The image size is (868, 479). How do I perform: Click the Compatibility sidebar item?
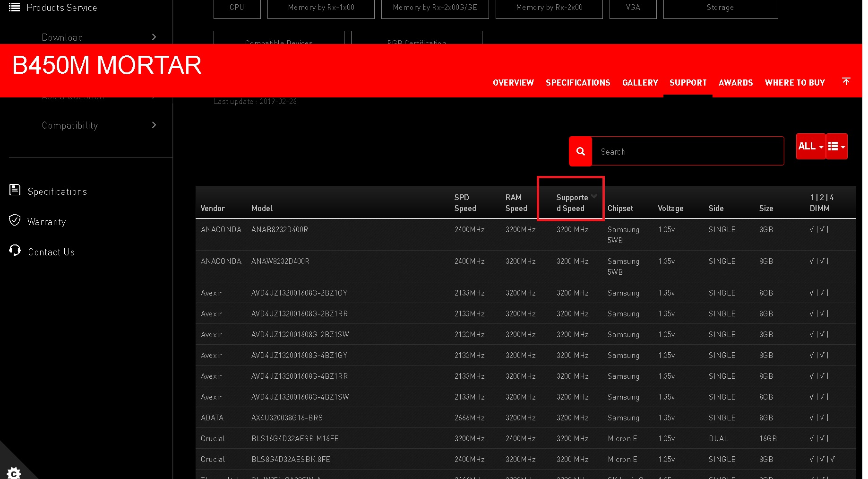[70, 125]
